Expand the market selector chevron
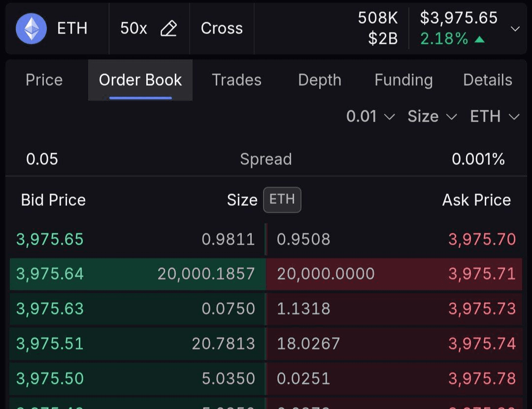Image resolution: width=532 pixels, height=409 pixels. point(515,29)
